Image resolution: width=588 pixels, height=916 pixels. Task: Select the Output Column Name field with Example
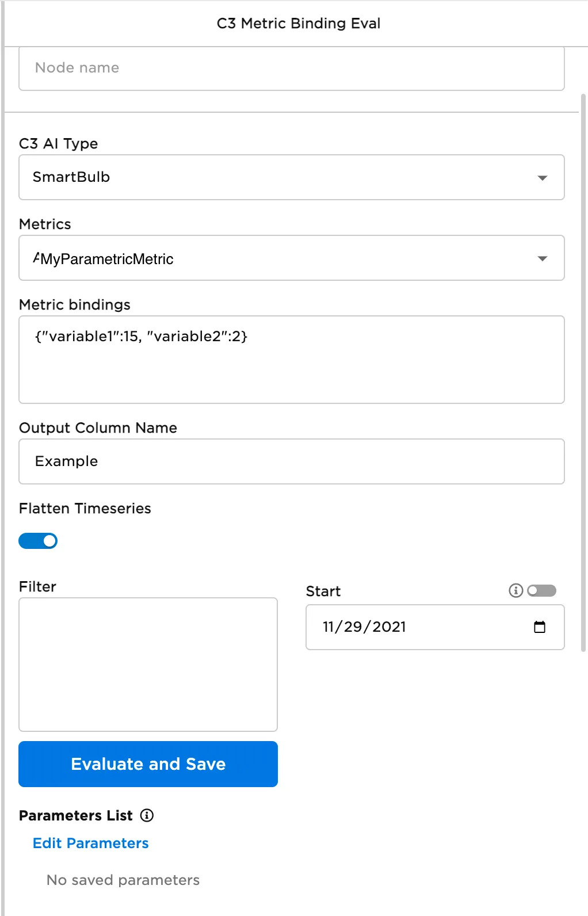(x=291, y=461)
